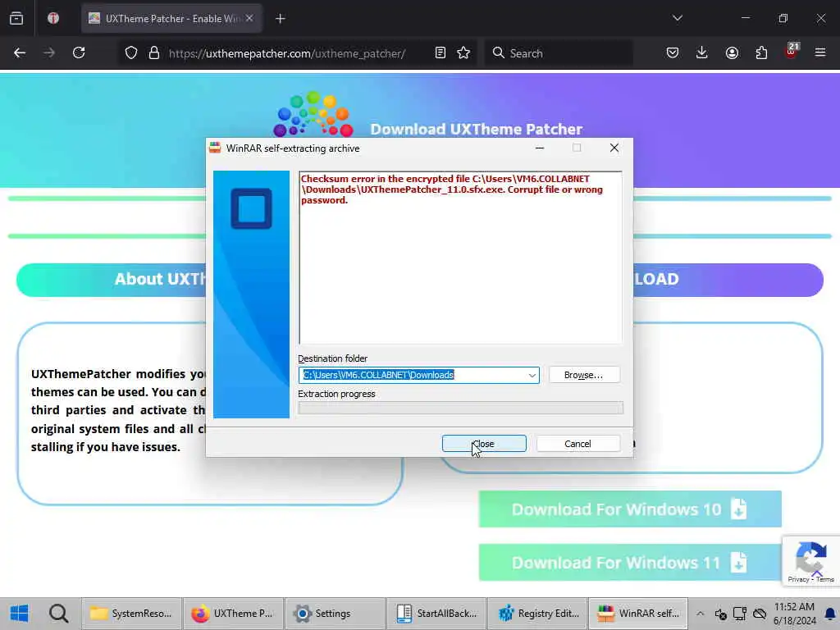Screen dimensions: 840x630
Task: Click Cancel in the WinRAR dialog
Action: [x=577, y=444]
